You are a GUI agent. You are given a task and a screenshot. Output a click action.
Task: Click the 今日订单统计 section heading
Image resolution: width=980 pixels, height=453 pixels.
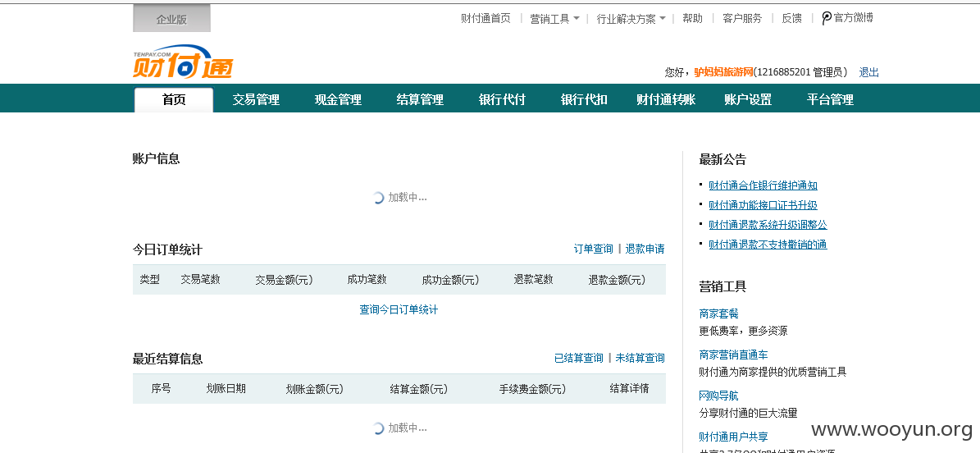click(x=167, y=249)
